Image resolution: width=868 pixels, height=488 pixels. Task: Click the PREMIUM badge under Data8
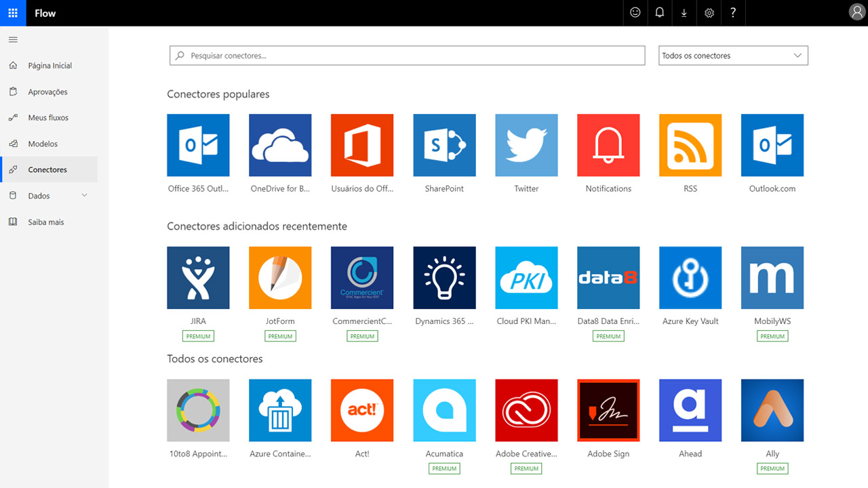608,336
